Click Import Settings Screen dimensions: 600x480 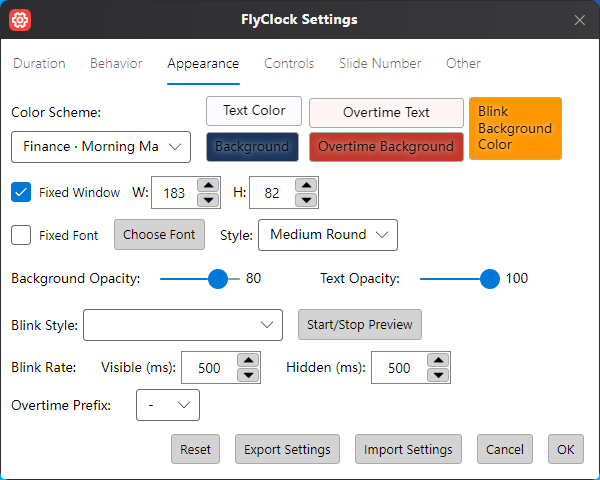(x=408, y=449)
